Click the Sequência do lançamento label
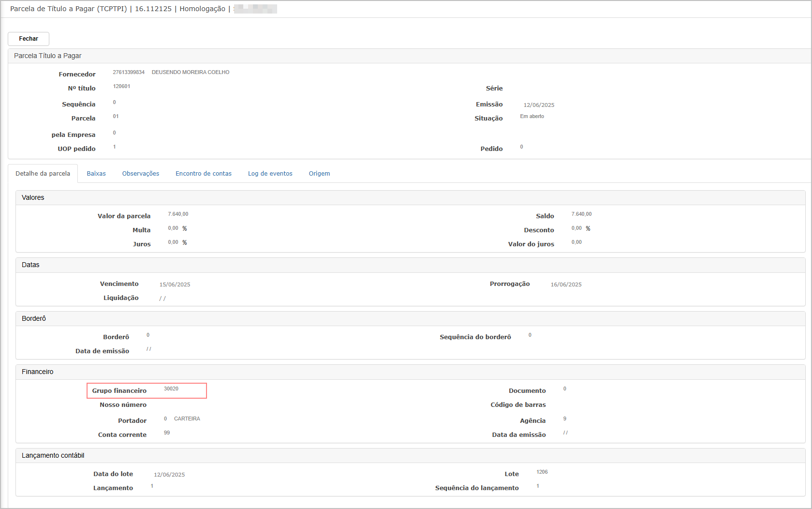The image size is (812, 509). tap(477, 488)
